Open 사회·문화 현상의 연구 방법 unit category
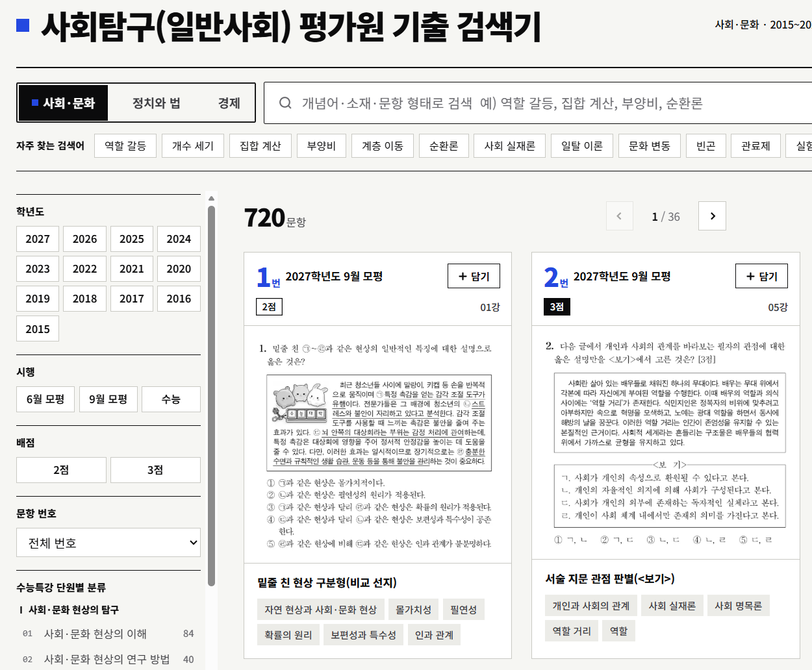Image resolution: width=812 pixels, height=670 pixels. [108, 659]
